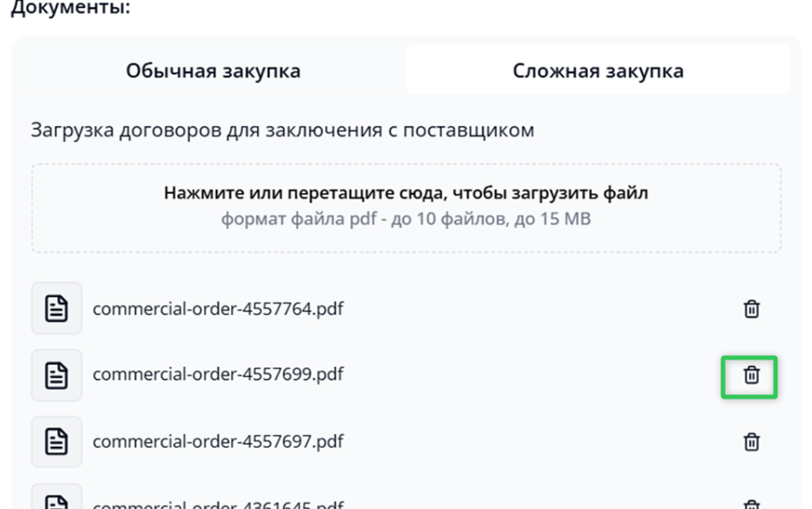The width and height of the screenshot is (812, 509).
Task: Switch to the Обычная закупка tab
Action: coord(213,70)
